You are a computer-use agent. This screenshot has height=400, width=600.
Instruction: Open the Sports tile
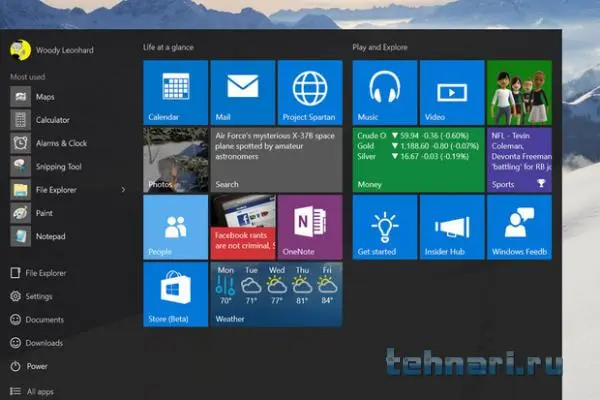pyautogui.click(x=519, y=160)
